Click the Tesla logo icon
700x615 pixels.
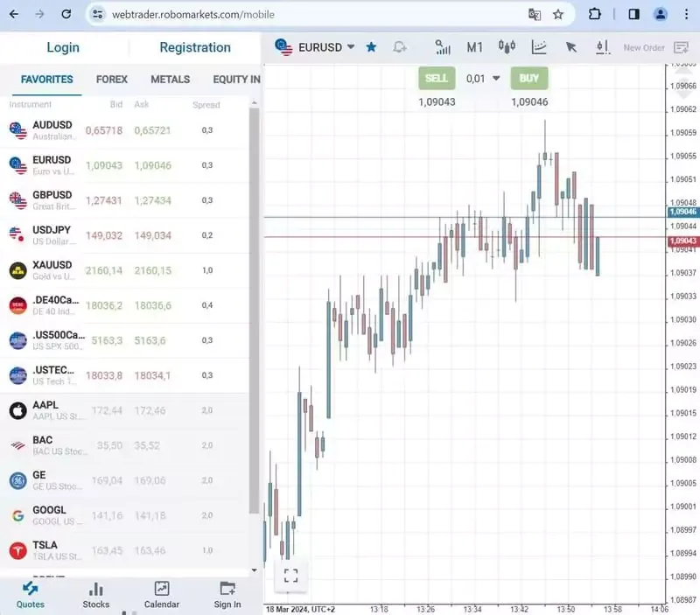tap(17, 551)
